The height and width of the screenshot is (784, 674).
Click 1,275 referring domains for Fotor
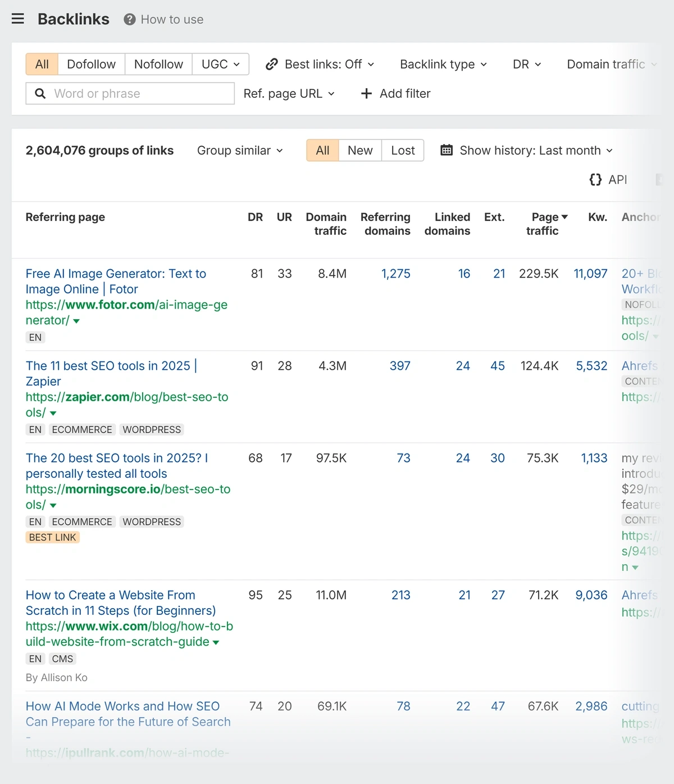click(x=396, y=274)
